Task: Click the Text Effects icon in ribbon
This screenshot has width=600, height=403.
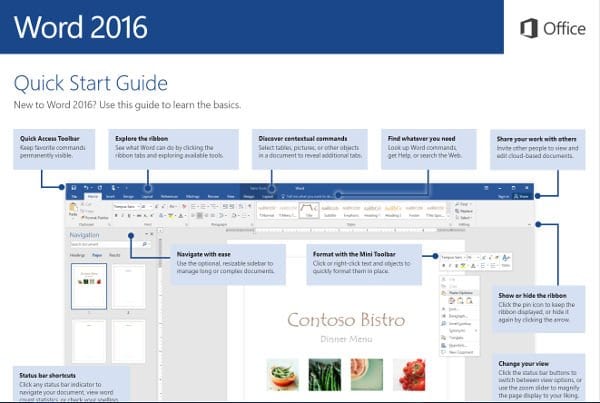Action: pos(161,216)
